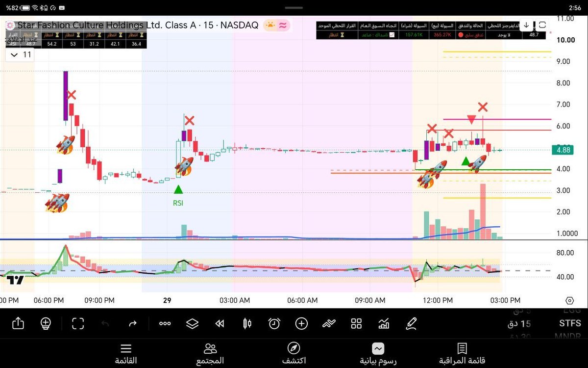Open chart layout grid icon
588x368 pixels.
356,323
